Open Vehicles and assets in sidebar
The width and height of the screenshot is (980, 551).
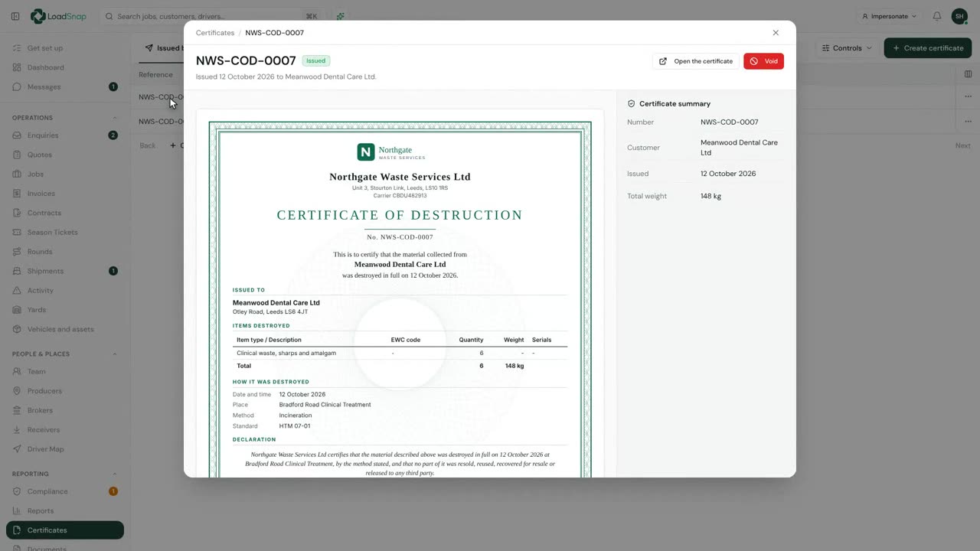[x=65, y=329]
